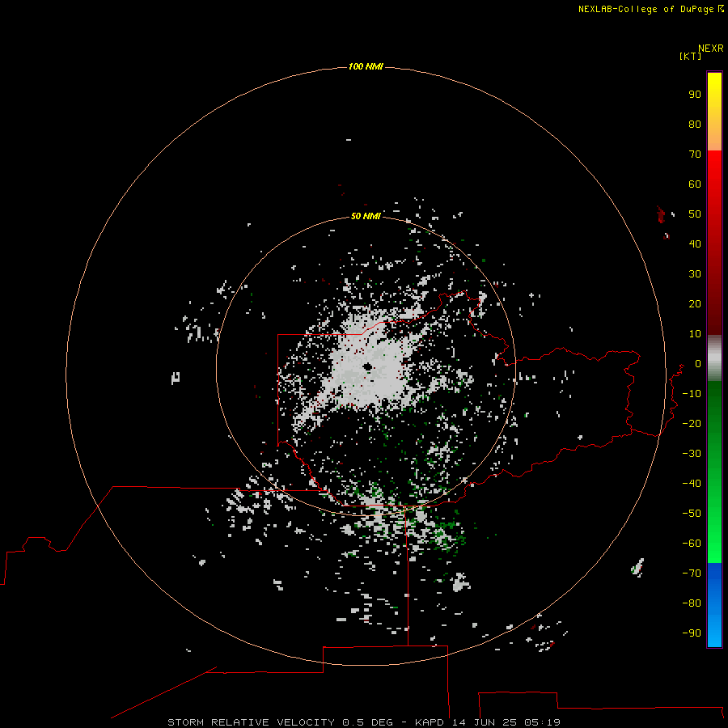
Task: Click the 05:19 timestamp in caption
Action: [x=542, y=722]
